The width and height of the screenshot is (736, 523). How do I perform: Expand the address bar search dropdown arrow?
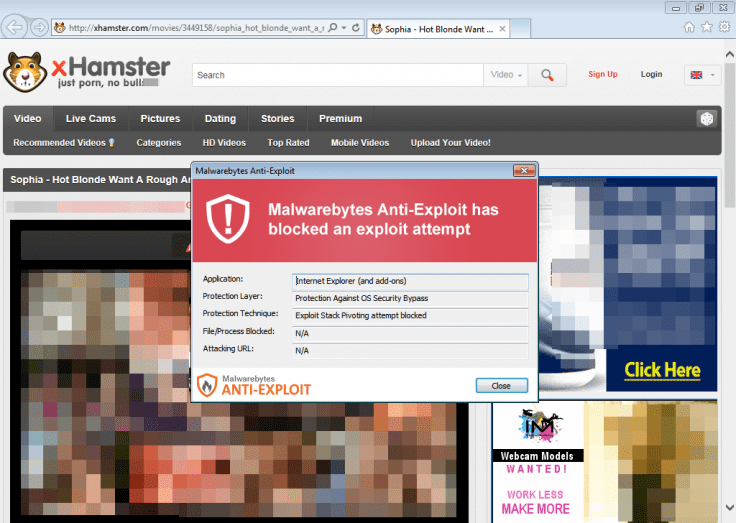coord(345,28)
